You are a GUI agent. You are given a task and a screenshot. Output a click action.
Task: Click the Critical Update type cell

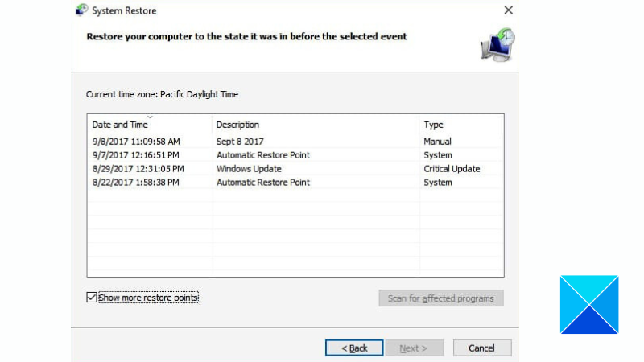(452, 169)
